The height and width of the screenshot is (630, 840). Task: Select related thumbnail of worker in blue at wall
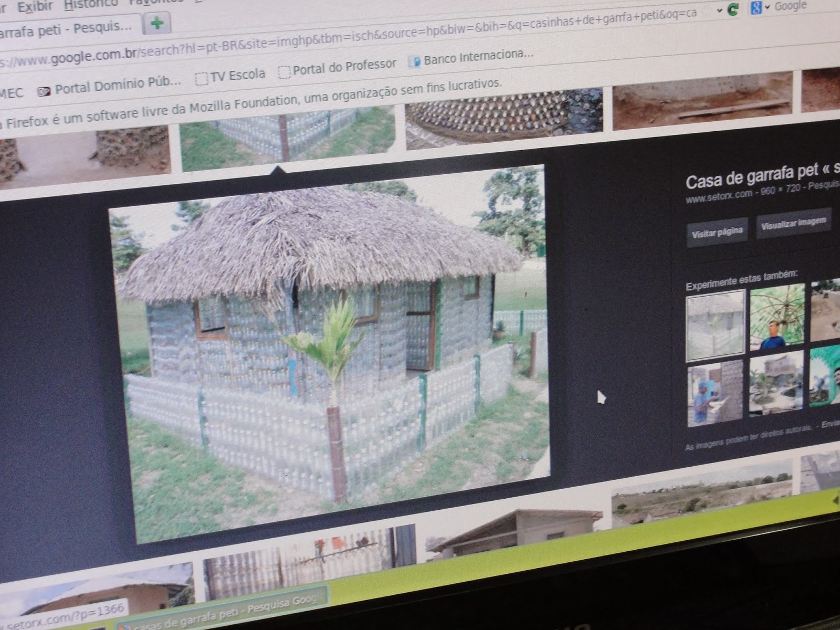[716, 394]
